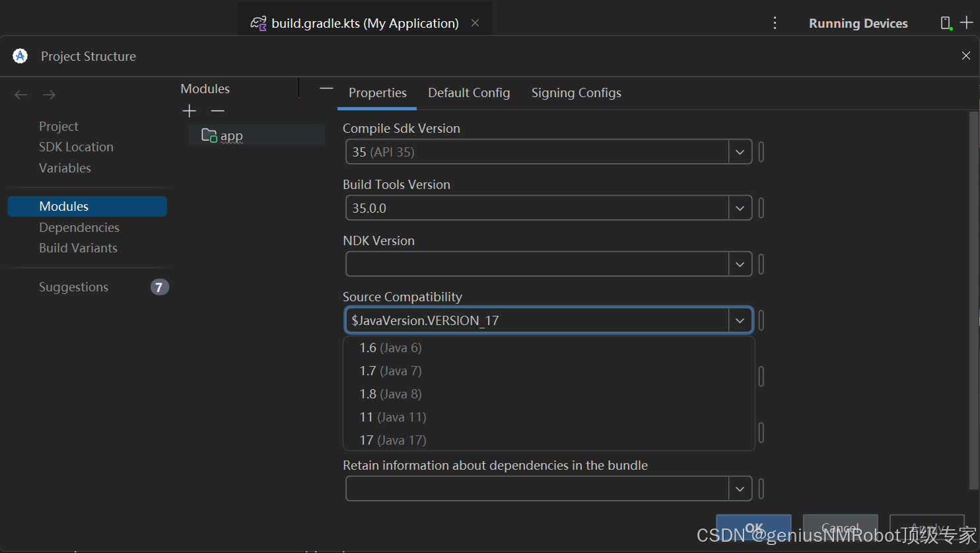Screen dimensions: 980x553
Task: Click variable binding icon beside NDK Version
Action: (x=761, y=264)
